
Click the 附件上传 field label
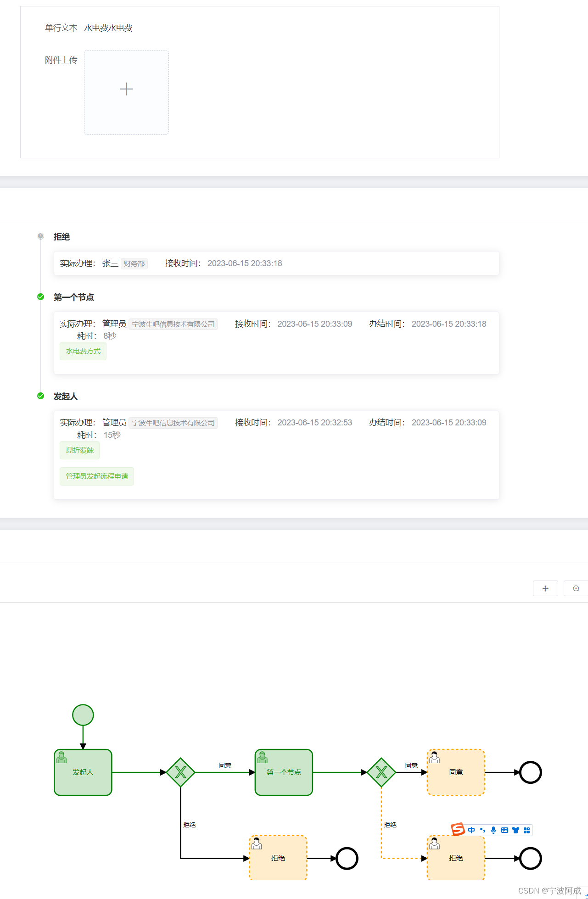(61, 60)
